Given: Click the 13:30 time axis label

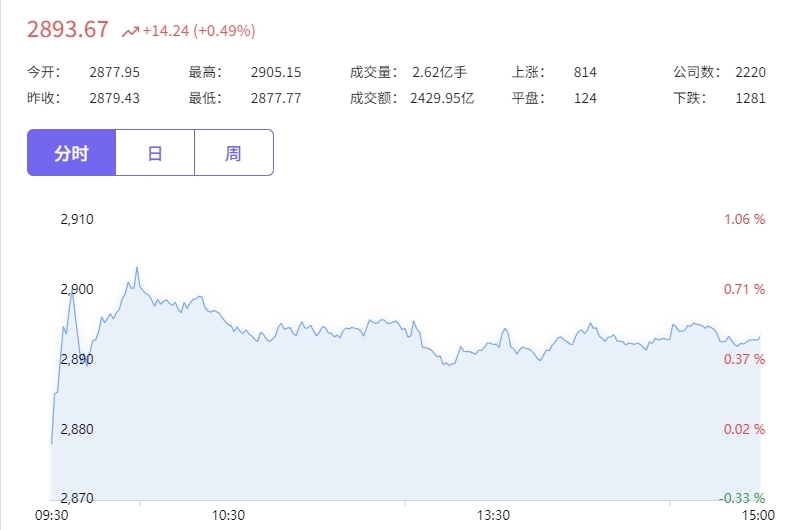Looking at the screenshot, I should (x=494, y=515).
